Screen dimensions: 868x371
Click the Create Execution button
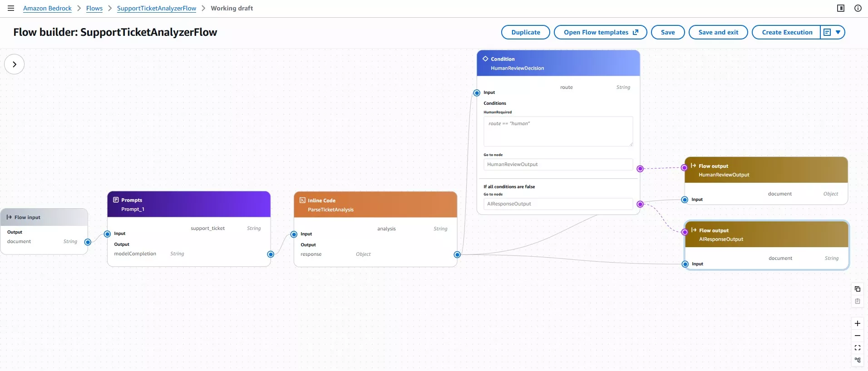point(787,32)
